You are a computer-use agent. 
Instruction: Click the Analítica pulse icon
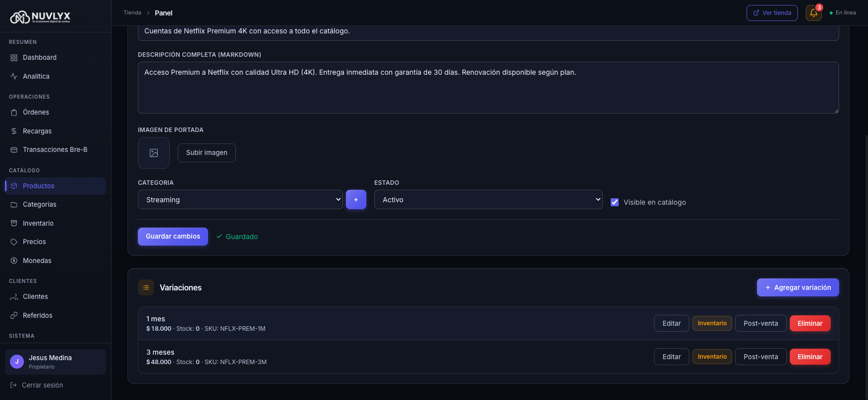(x=14, y=76)
